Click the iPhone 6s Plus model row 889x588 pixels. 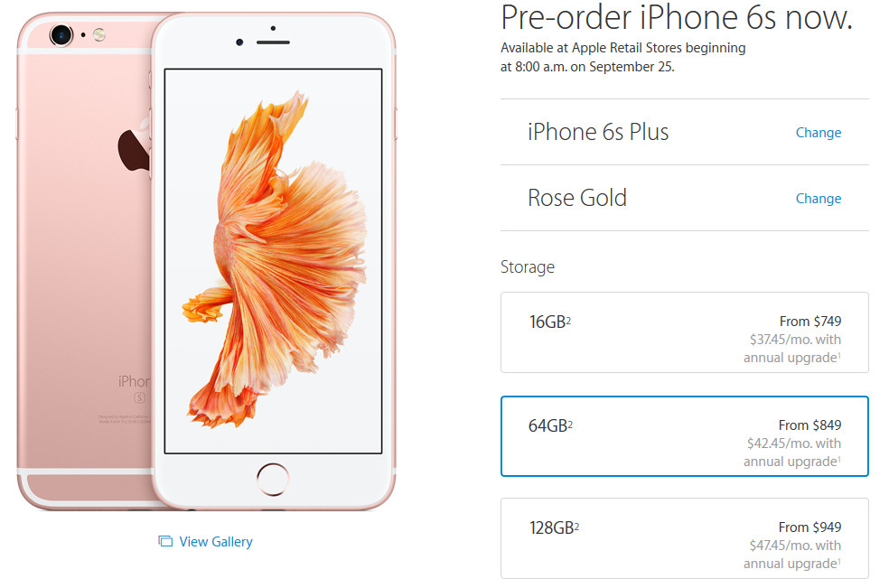click(684, 132)
